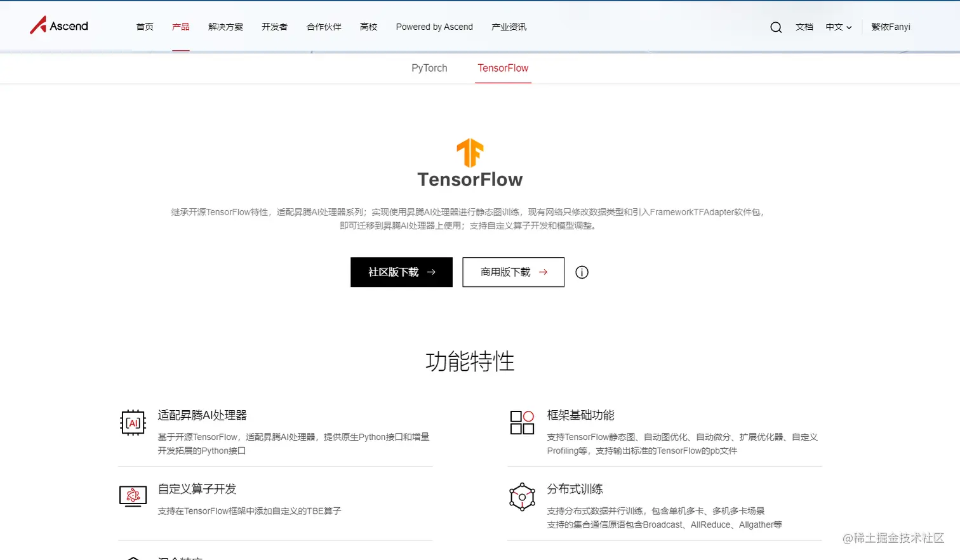The image size is (960, 560).
Task: Click the AI chip icon beside 适配昇腾AI处理器
Action: (132, 422)
